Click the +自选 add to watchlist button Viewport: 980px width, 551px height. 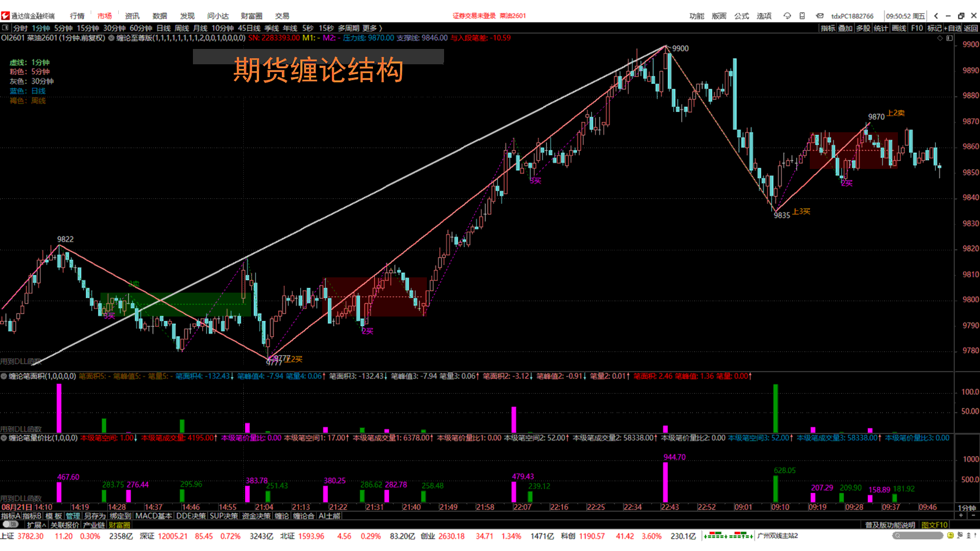point(953,28)
